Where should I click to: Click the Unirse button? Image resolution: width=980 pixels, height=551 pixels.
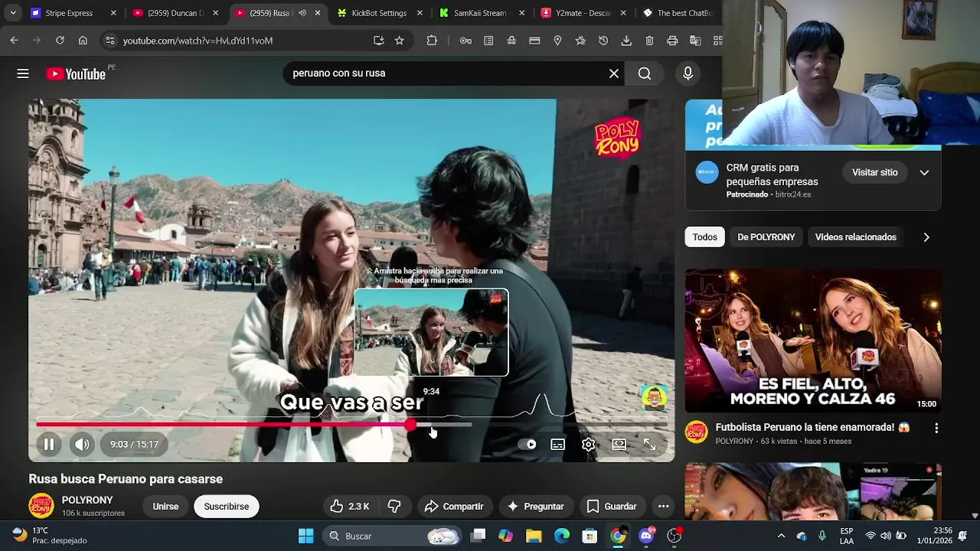[x=165, y=507]
